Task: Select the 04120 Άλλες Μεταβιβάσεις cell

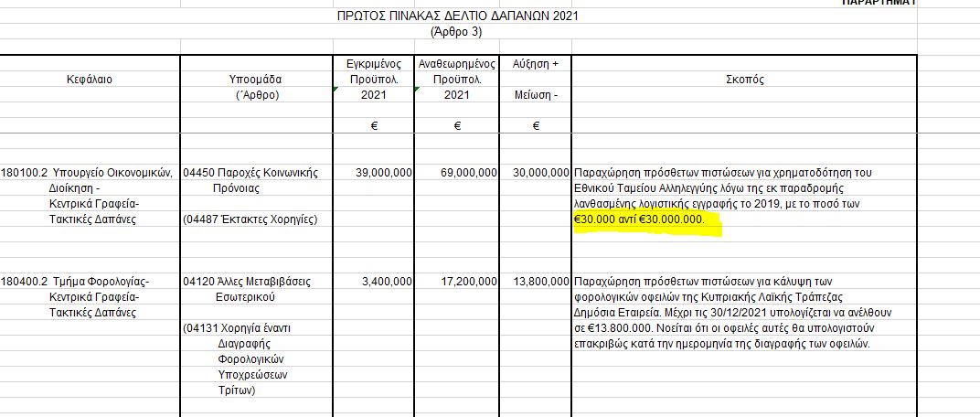Action: pyautogui.click(x=247, y=282)
